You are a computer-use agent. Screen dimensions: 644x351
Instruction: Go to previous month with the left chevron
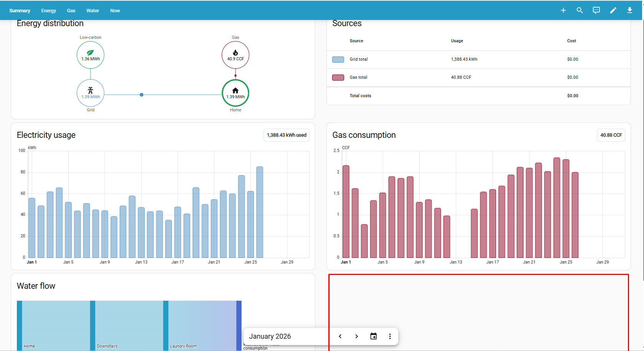tap(340, 336)
